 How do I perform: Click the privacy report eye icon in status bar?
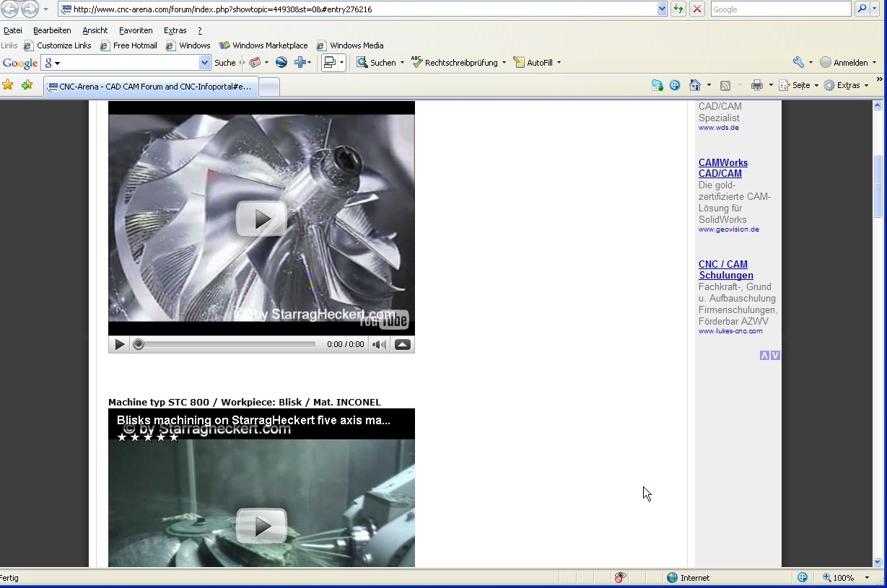(619, 578)
